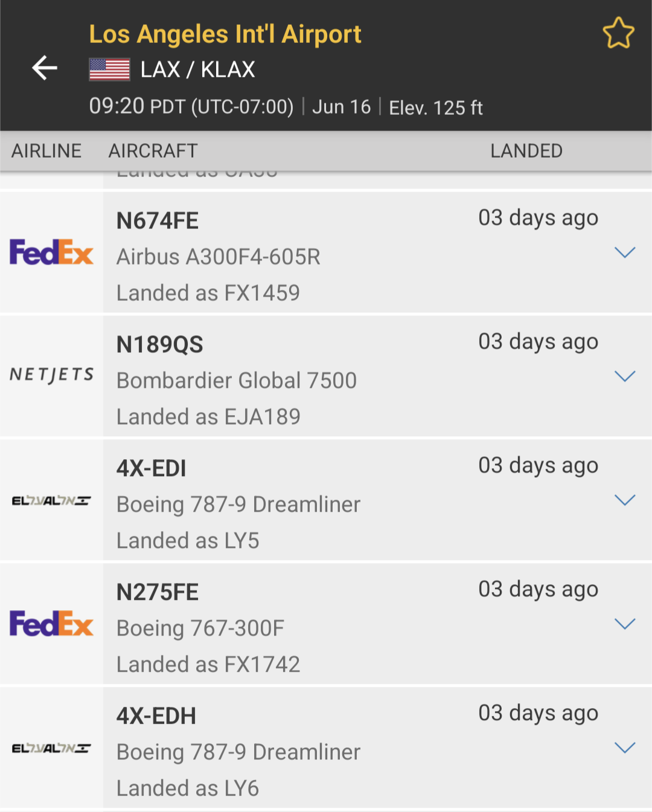
Task: Select the AIRCRAFT column header
Action: pos(153,151)
